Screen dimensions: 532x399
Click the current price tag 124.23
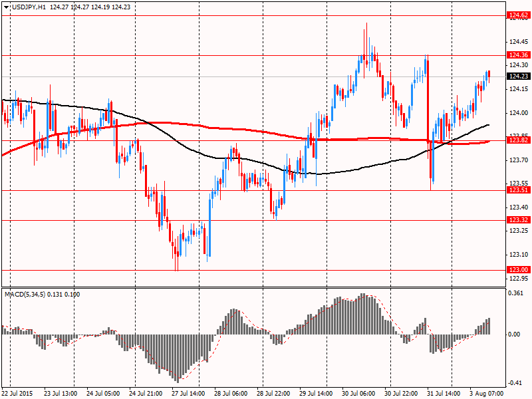(518, 76)
